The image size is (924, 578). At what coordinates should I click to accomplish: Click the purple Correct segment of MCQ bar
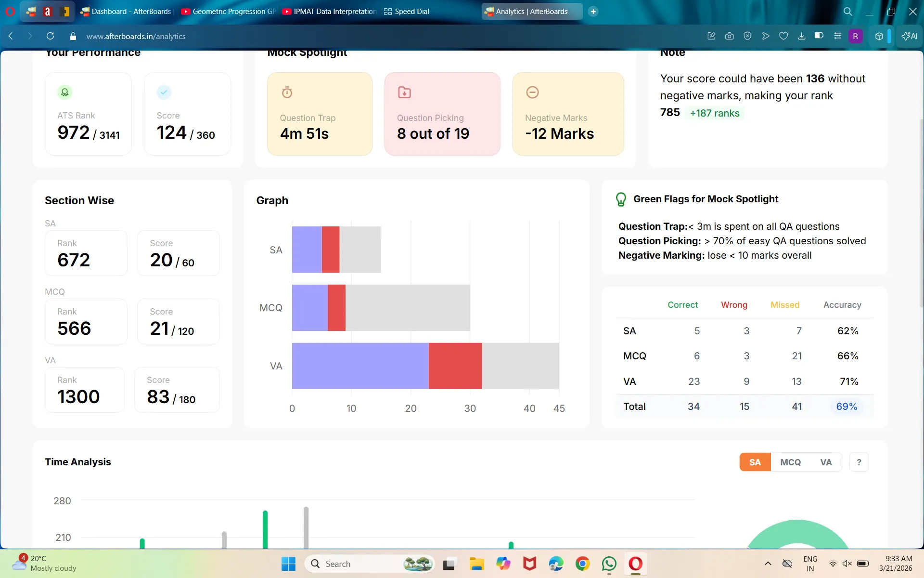[309, 308]
